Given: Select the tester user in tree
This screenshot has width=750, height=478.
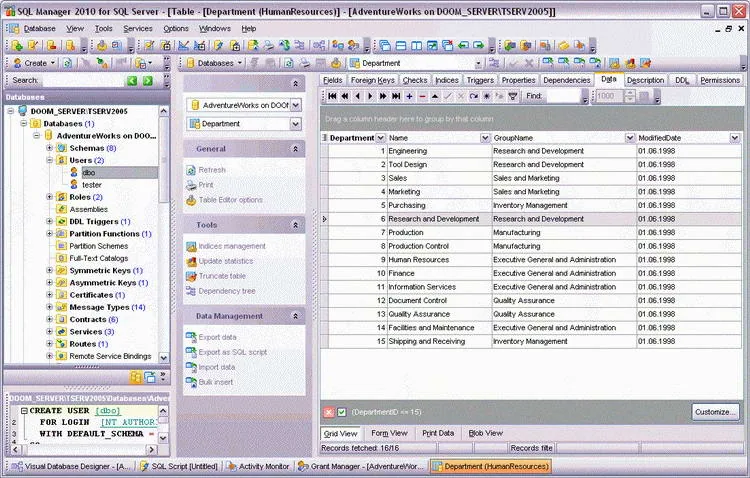Looking at the screenshot, I should [x=91, y=185].
